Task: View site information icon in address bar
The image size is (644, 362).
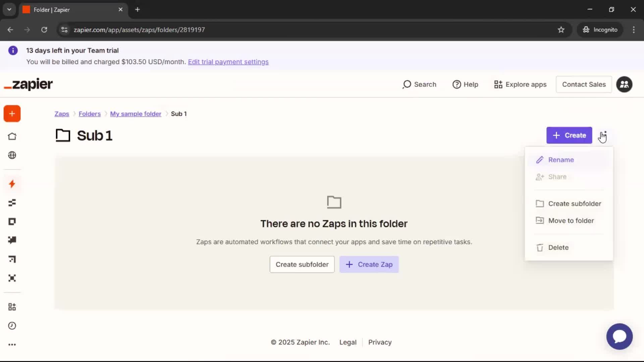Action: (x=64, y=30)
